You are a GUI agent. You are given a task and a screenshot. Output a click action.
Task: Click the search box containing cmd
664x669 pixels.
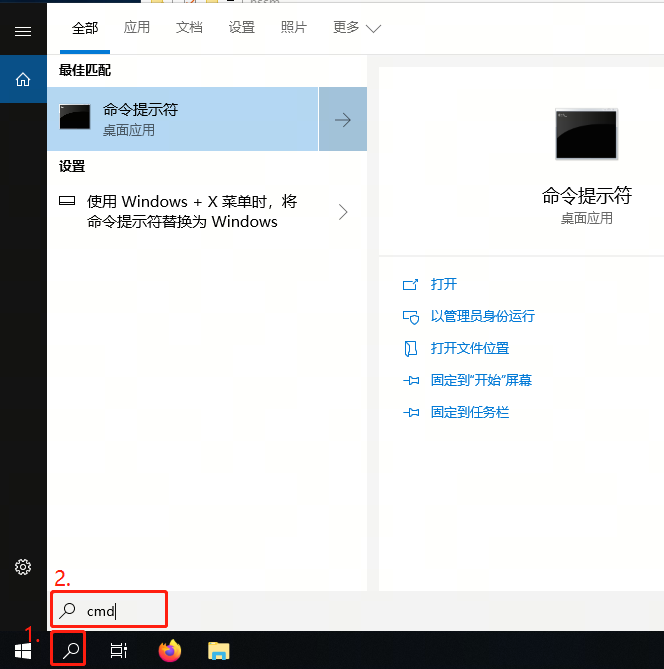[x=109, y=610]
